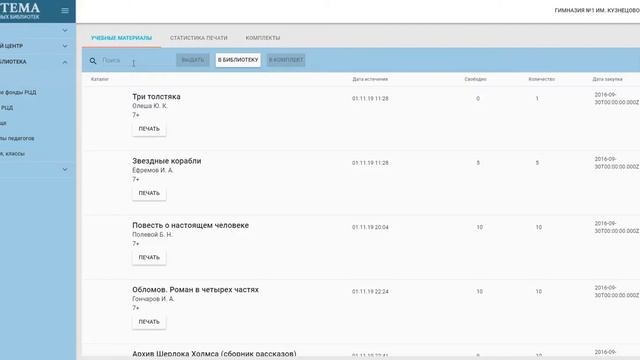The width and height of the screenshot is (640, 360).
Task: Click the В комплект button
Action: click(x=286, y=60)
